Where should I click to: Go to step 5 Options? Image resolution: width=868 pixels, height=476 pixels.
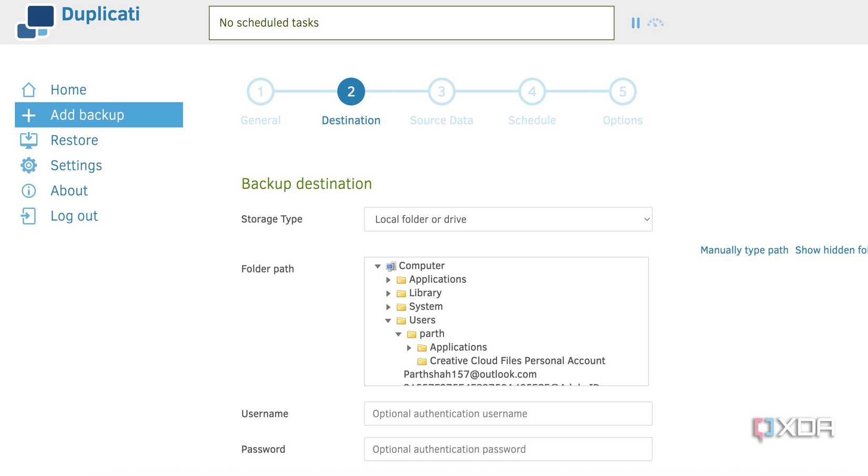click(622, 92)
